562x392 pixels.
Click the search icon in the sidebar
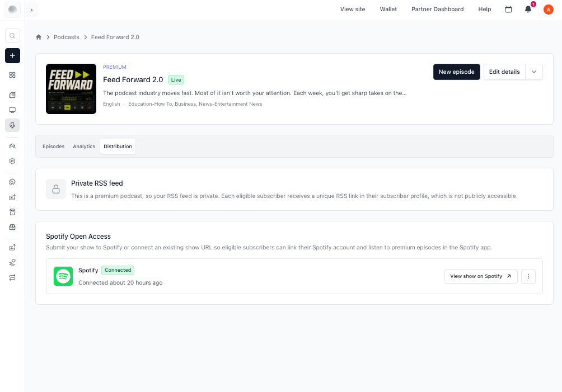(x=12, y=36)
